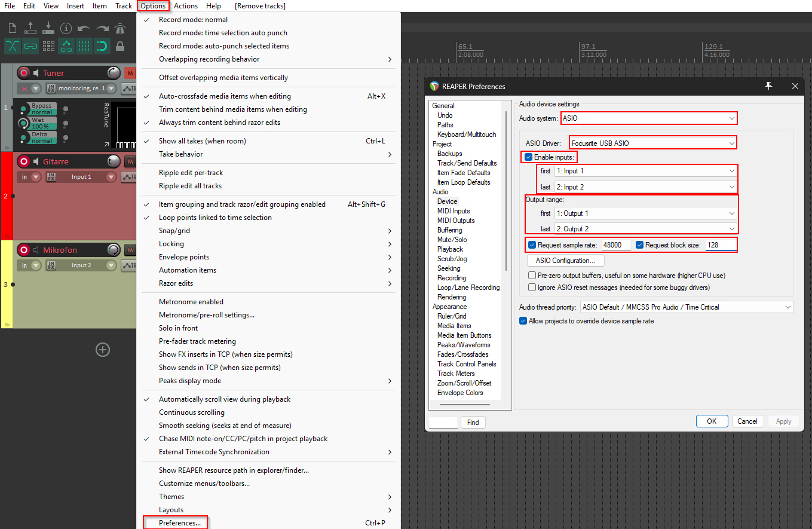The width and height of the screenshot is (812, 529).
Task: Mute the Tuner track
Action: coord(130,73)
